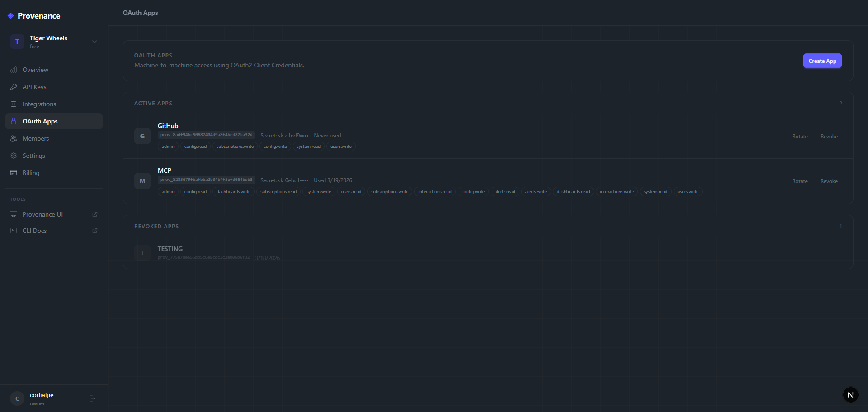Open the API Keys menu item

34,87
